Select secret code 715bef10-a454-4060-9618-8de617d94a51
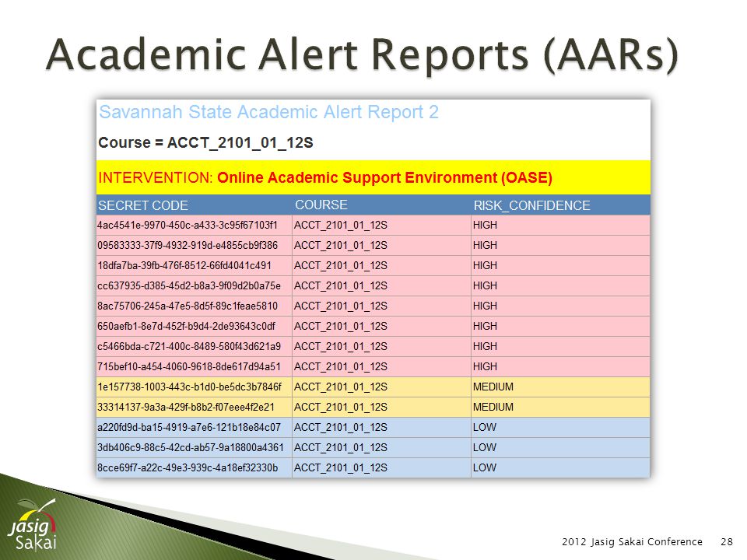 pos(188,366)
